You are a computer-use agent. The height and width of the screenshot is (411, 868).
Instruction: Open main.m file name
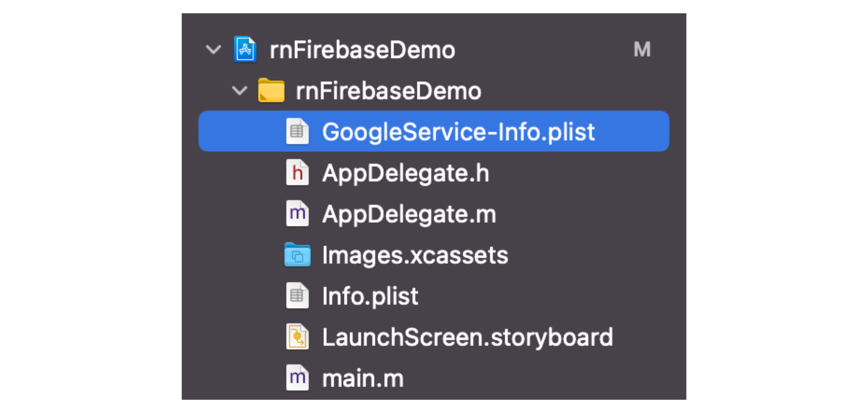tap(363, 378)
